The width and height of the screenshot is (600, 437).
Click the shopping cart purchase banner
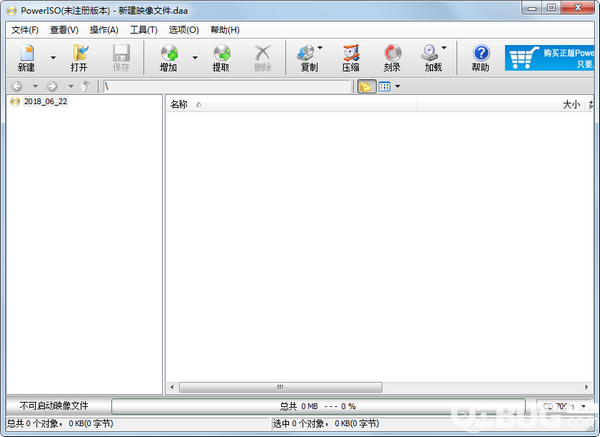tap(549, 58)
